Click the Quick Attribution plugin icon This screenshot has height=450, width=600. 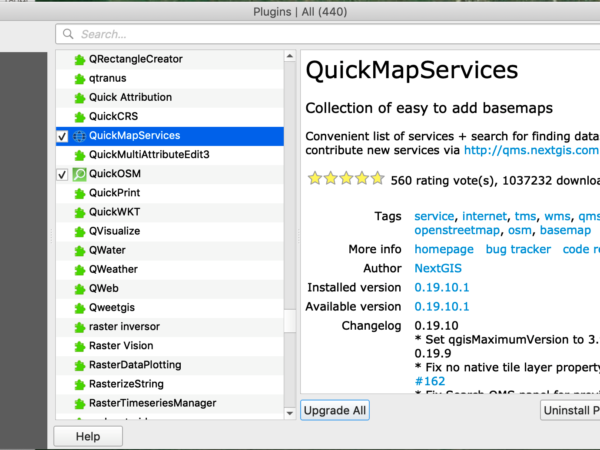pos(80,98)
